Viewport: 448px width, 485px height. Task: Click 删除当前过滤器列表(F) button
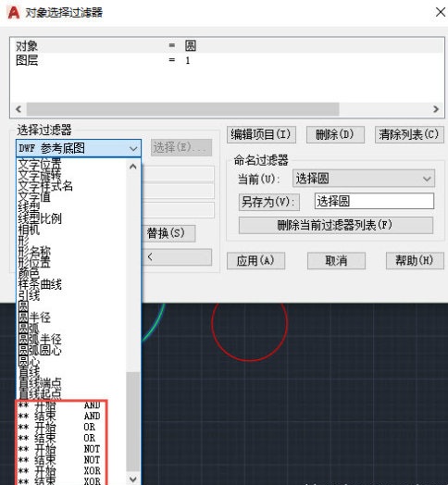click(x=336, y=225)
